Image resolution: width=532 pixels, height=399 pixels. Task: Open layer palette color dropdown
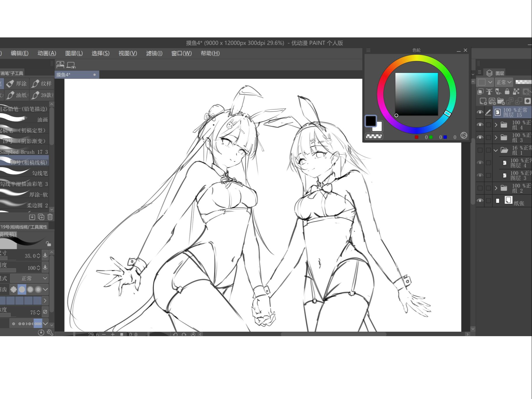[x=486, y=82]
